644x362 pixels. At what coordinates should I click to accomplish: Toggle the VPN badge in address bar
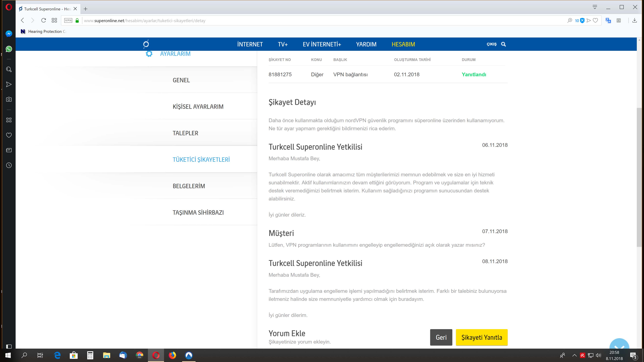click(68, 20)
